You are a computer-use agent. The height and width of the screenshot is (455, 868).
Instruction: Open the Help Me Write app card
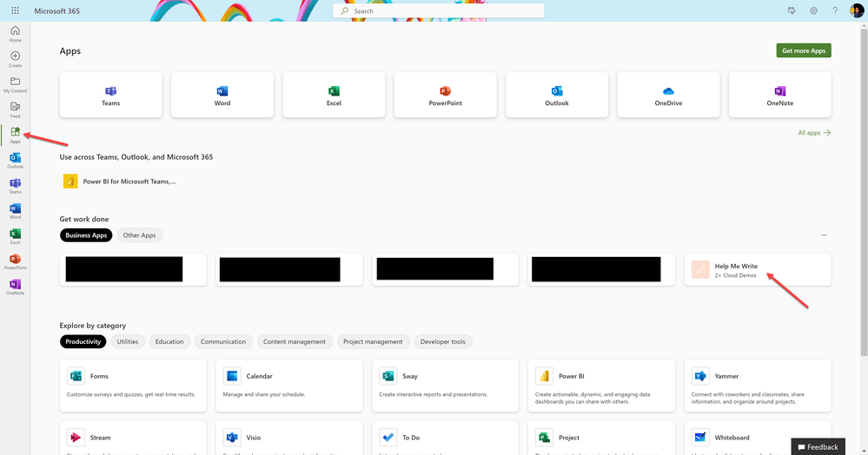click(x=758, y=269)
